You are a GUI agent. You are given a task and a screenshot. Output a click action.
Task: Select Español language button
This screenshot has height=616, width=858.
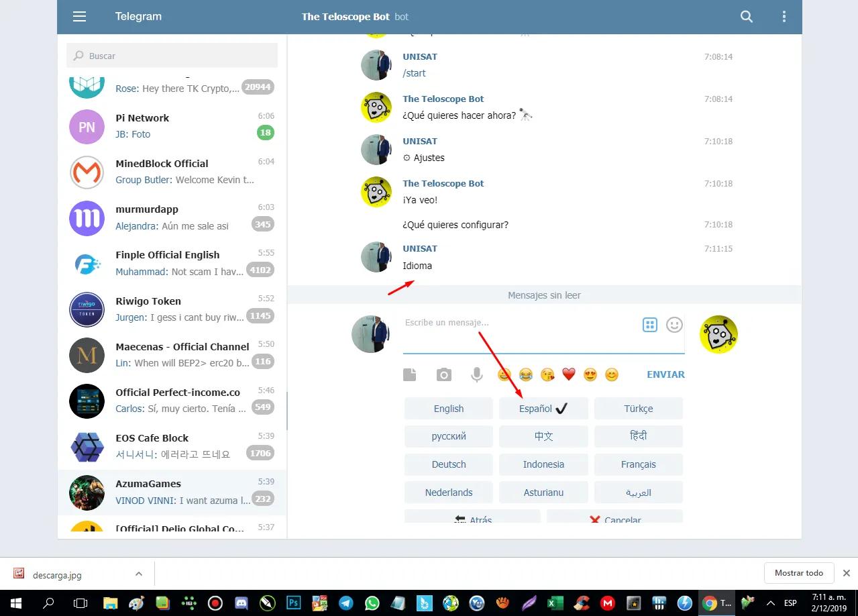click(543, 409)
